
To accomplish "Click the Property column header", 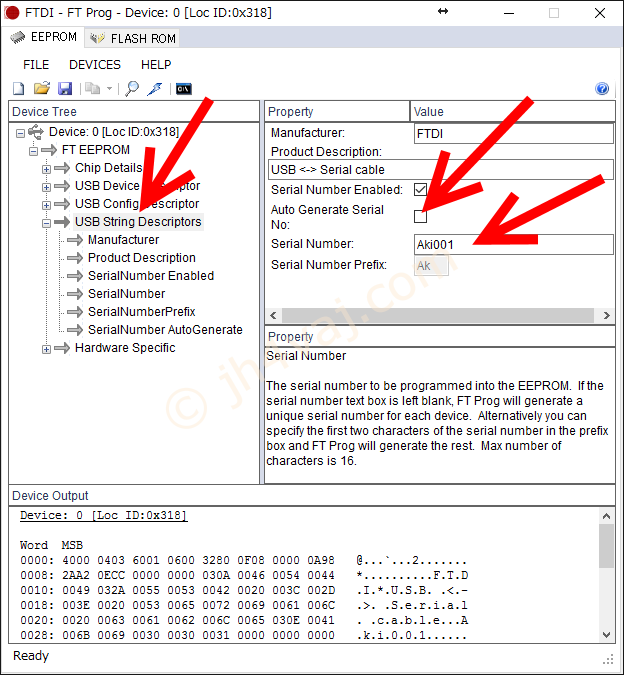I will click(337, 112).
